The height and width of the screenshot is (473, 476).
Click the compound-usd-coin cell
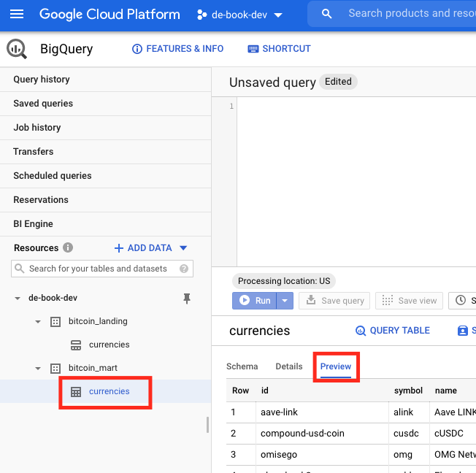[322, 434]
